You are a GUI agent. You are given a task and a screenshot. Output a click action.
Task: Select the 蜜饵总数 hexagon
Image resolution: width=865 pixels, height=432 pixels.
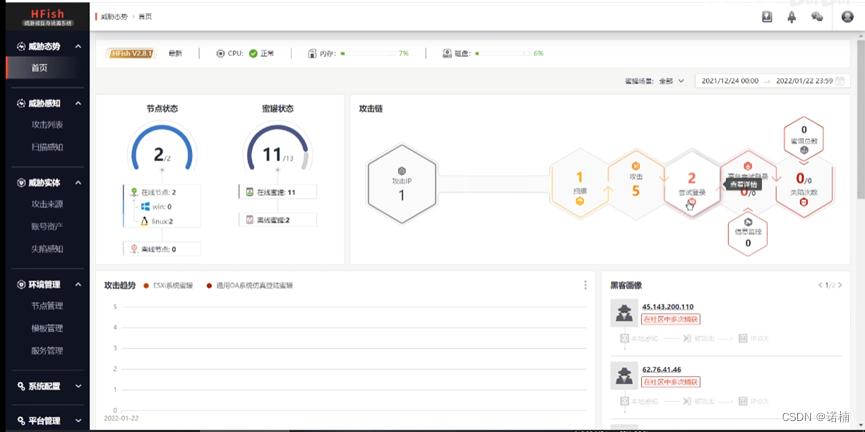(x=804, y=140)
